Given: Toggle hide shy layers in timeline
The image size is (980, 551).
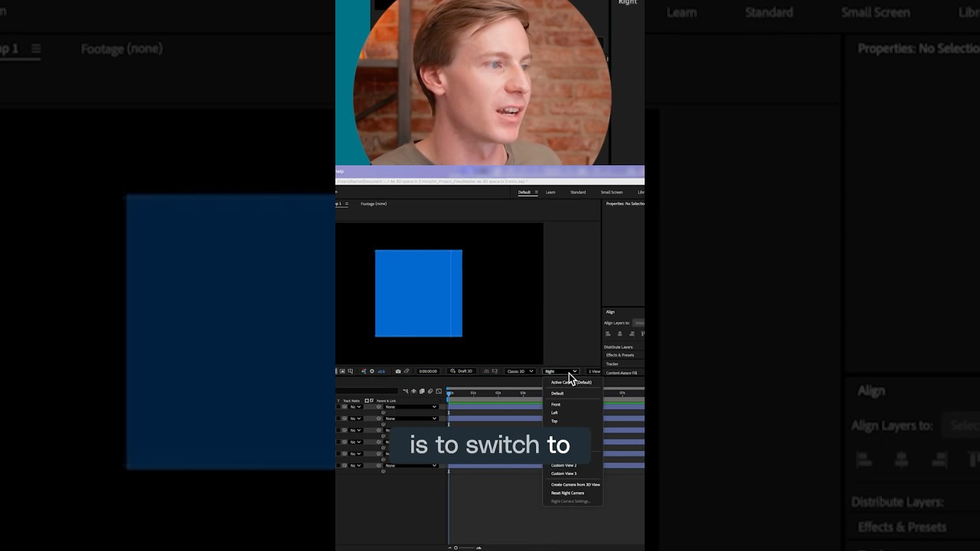Looking at the screenshot, I should pos(414,391).
